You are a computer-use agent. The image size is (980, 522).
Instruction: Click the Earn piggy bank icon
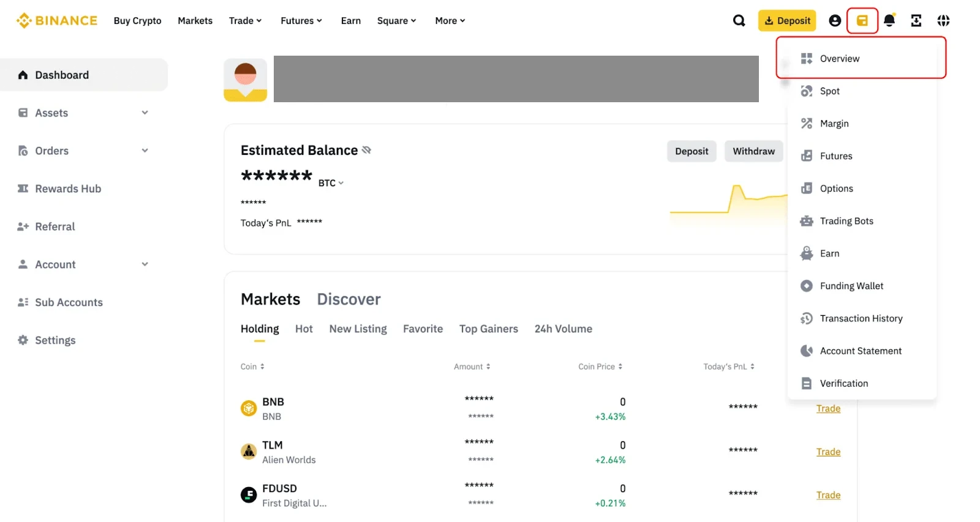click(807, 253)
